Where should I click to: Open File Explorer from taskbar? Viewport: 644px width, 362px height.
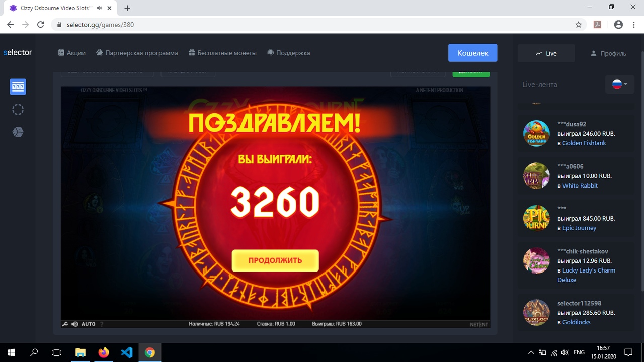(x=80, y=352)
